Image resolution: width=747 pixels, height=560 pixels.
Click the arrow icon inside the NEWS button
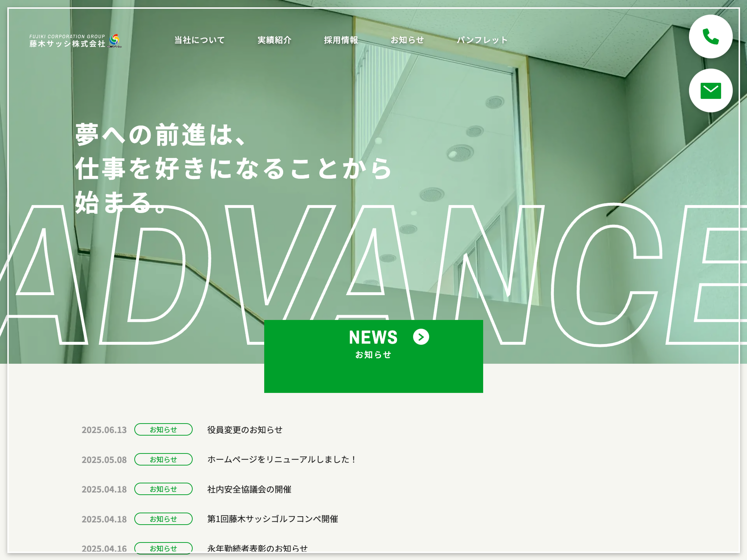[x=421, y=337]
